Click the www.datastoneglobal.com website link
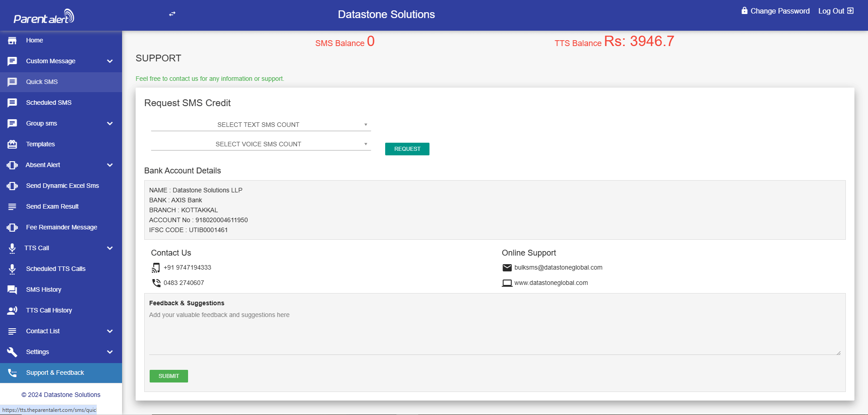Image resolution: width=868 pixels, height=415 pixels. (551, 283)
